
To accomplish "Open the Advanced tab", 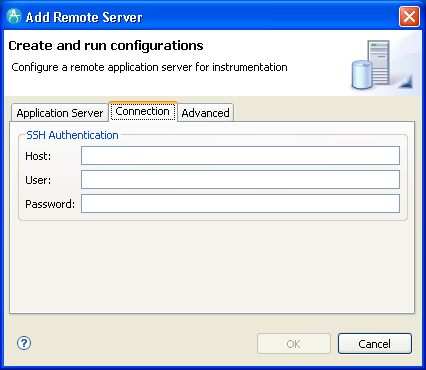I will 205,113.
